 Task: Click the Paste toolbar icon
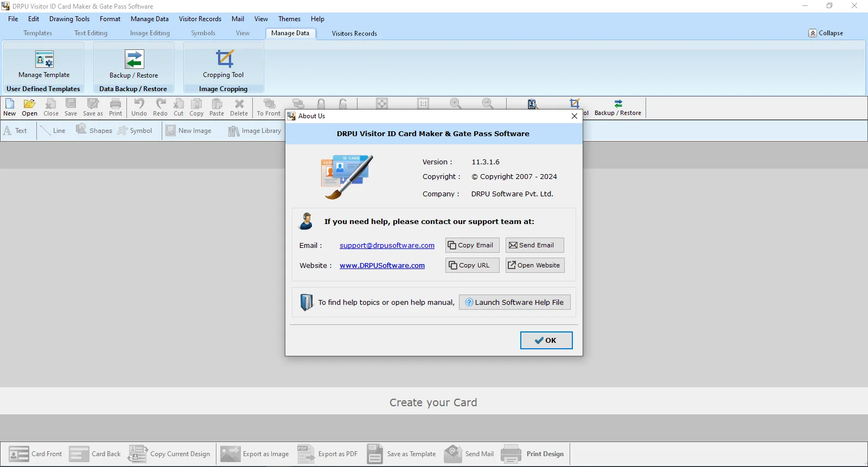[216, 107]
